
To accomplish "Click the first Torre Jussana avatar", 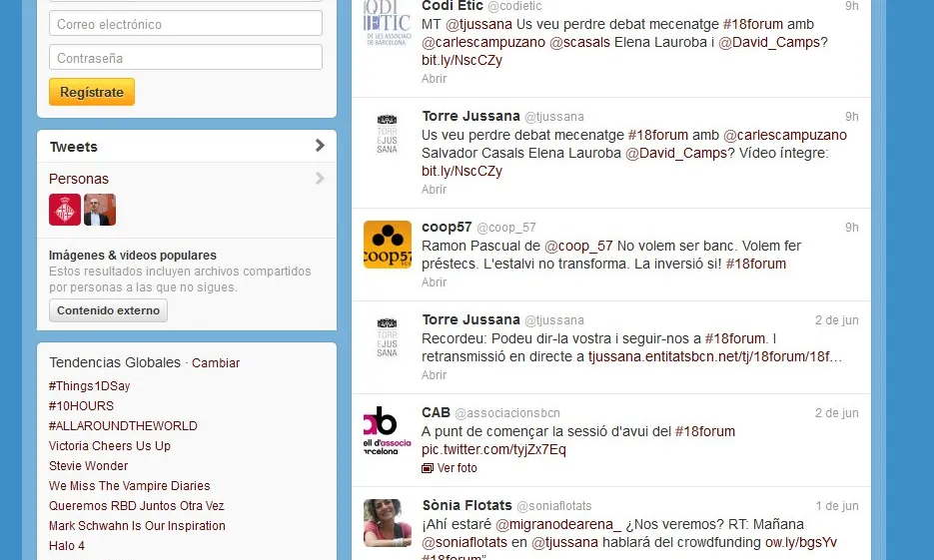I will pos(387,135).
